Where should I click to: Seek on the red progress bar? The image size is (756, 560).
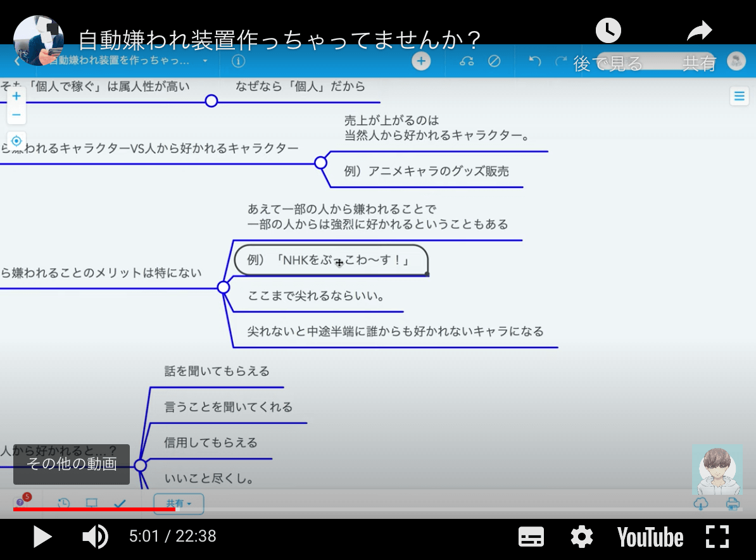pos(94,509)
